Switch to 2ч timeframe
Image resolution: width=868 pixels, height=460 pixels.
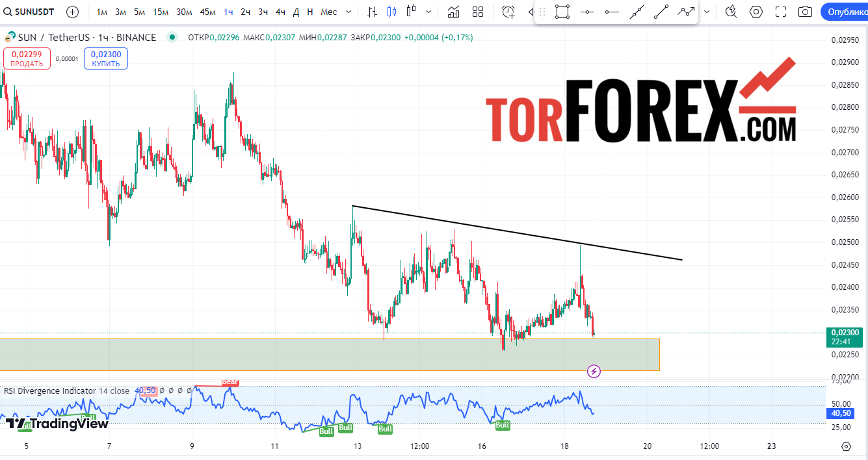246,12
